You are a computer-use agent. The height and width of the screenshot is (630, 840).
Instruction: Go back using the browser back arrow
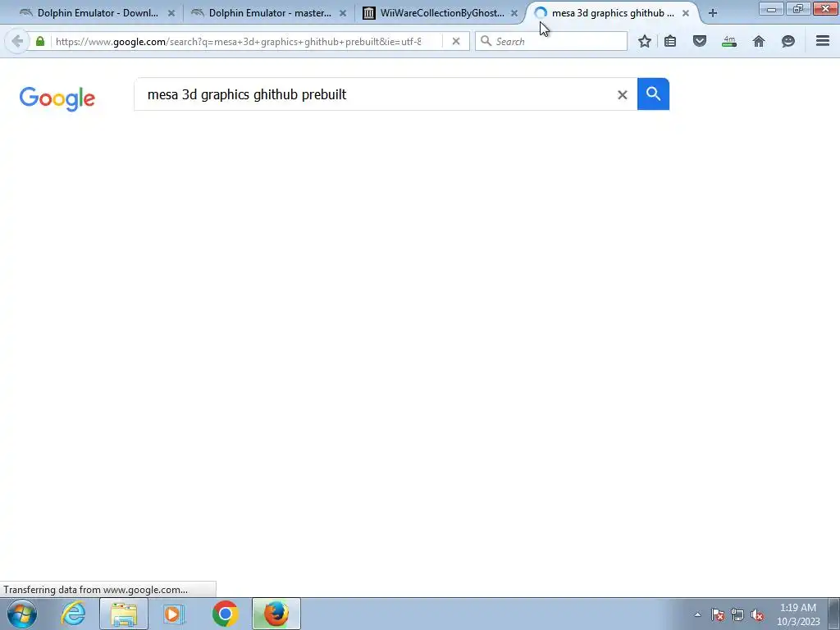[x=17, y=41]
